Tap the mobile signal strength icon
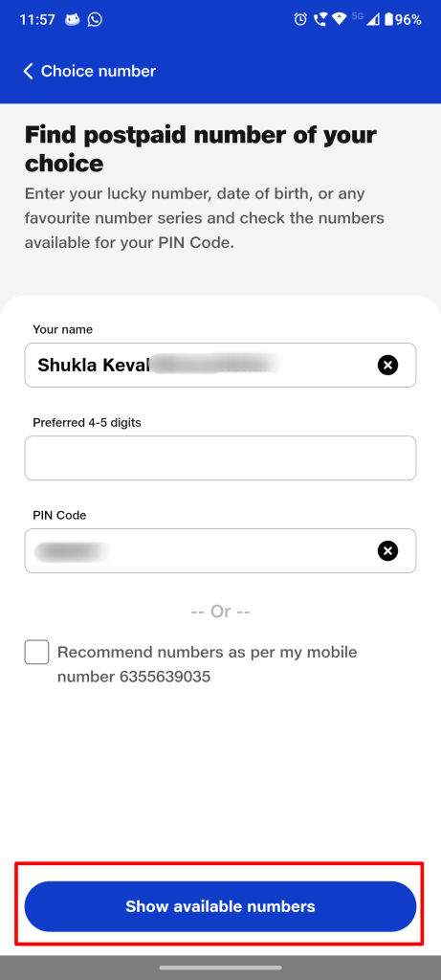441x980 pixels. (373, 19)
